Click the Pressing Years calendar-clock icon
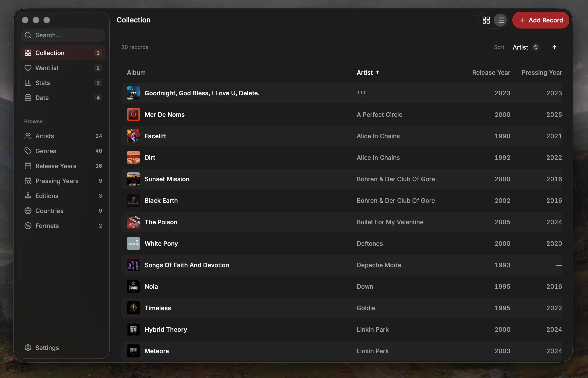 point(28,181)
